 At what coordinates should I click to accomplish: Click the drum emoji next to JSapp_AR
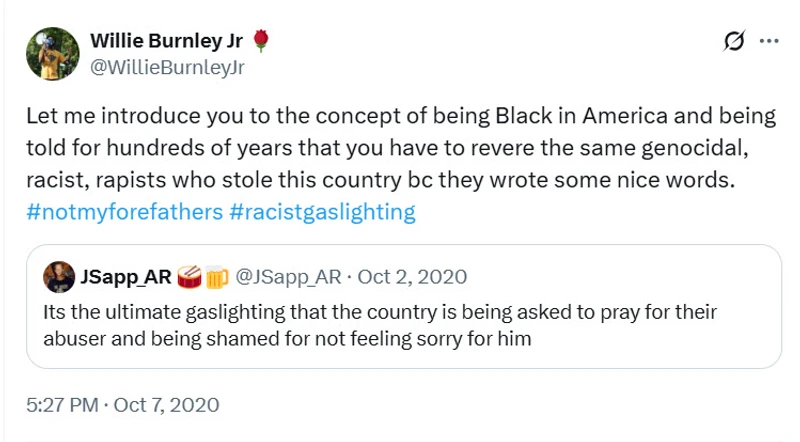pos(190,275)
